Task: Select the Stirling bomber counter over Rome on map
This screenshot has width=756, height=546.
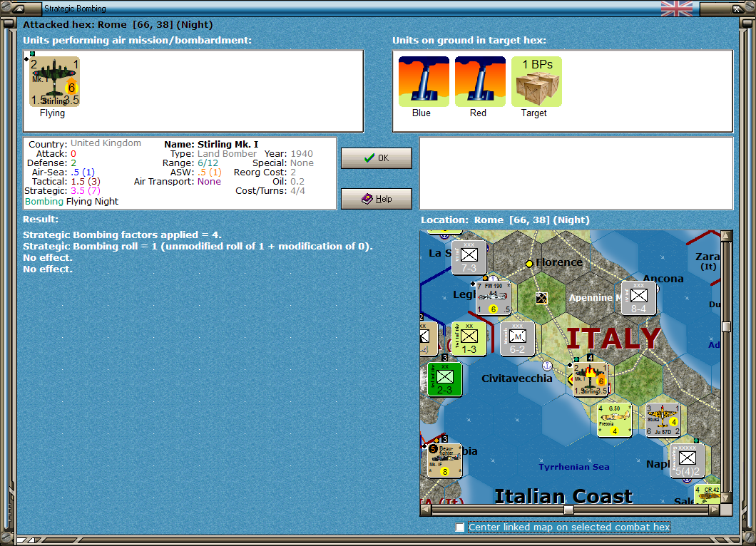Action: 590,379
